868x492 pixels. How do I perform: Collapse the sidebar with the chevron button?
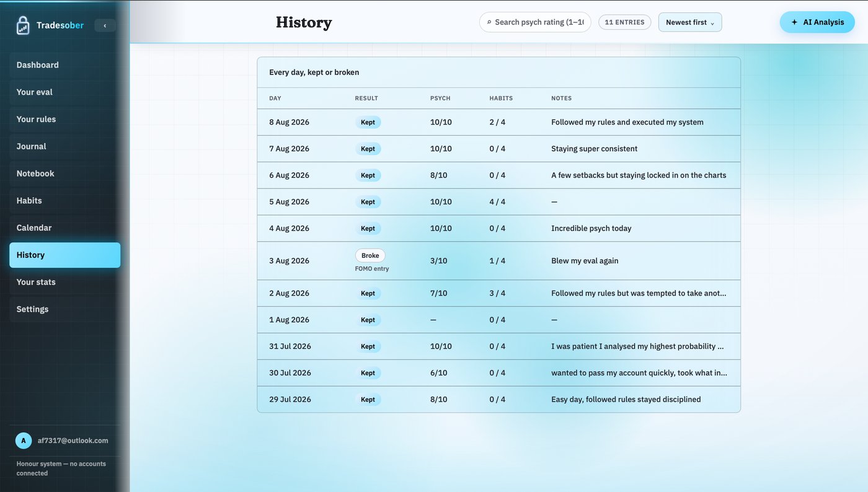(105, 25)
